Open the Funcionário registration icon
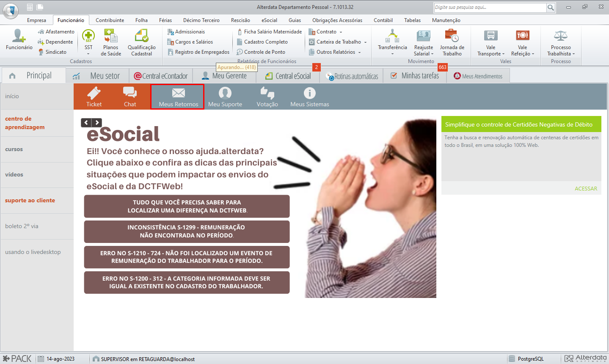The height and width of the screenshot is (364, 609). (19, 40)
